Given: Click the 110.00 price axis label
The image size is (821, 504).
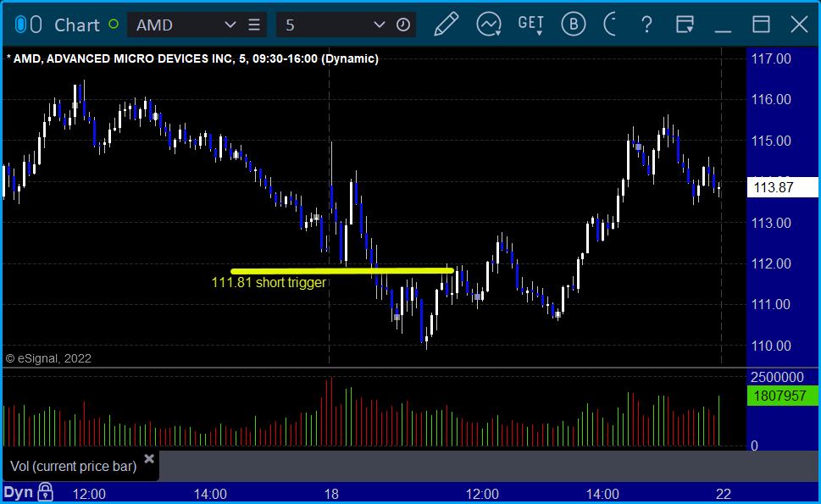Looking at the screenshot, I should 771,346.
